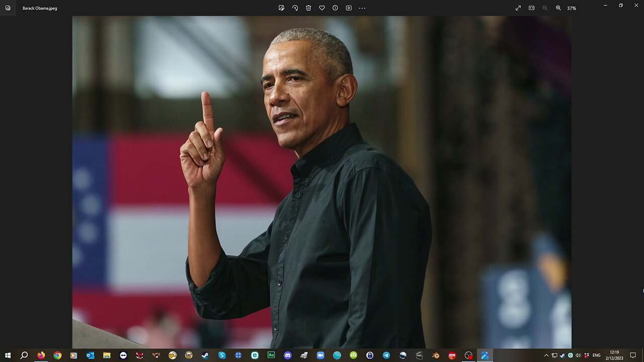Open the notification center
The image size is (644, 362).
coord(633,355)
